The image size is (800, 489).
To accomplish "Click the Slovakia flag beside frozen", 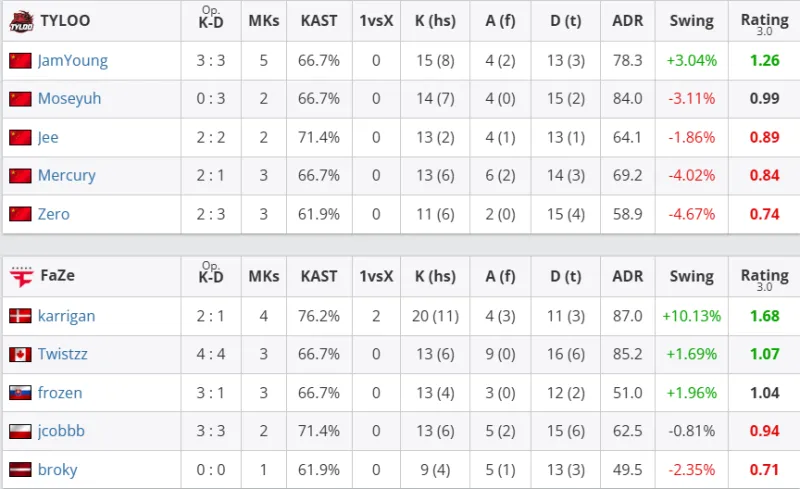I will pyautogui.click(x=20, y=393).
